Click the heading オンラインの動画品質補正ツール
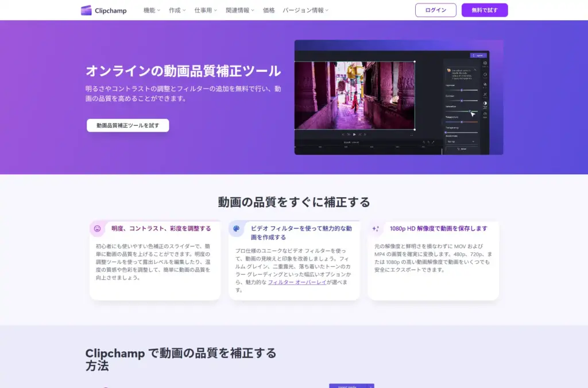588x388 pixels. click(183, 71)
